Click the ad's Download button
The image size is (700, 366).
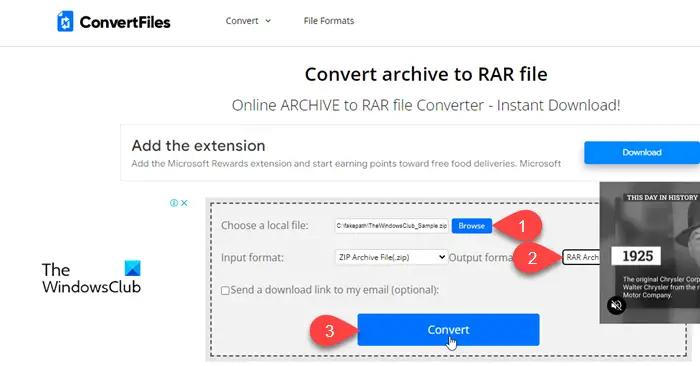point(642,152)
